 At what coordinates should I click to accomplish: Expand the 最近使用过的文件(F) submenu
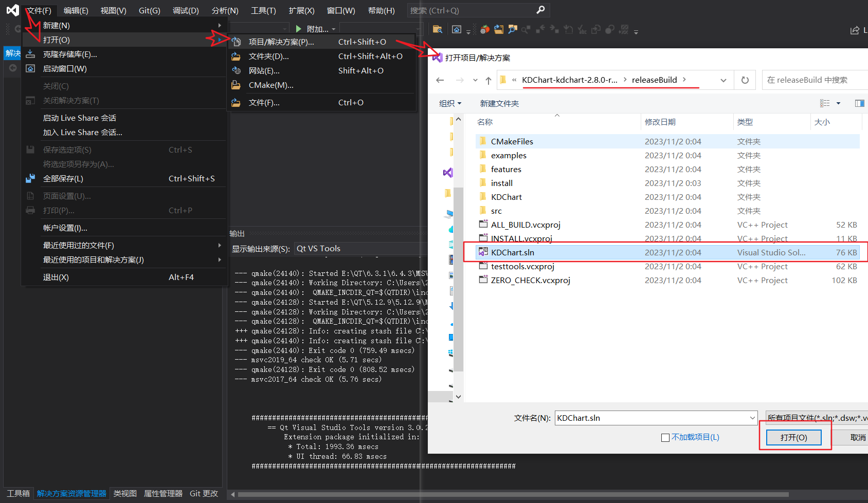pyautogui.click(x=220, y=246)
